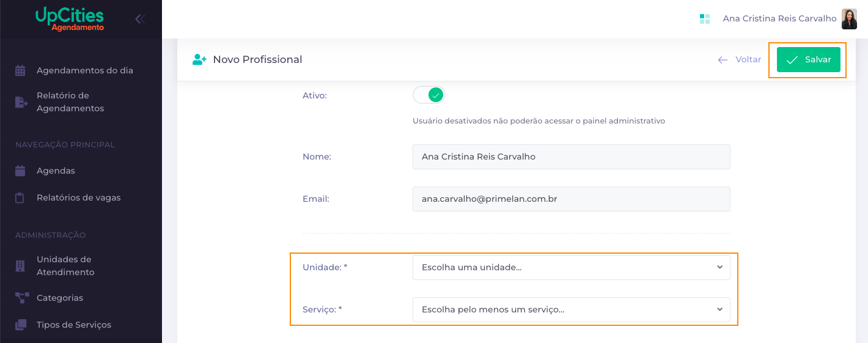Click the Usuário desativados hint text
The image size is (868, 343).
tap(539, 121)
